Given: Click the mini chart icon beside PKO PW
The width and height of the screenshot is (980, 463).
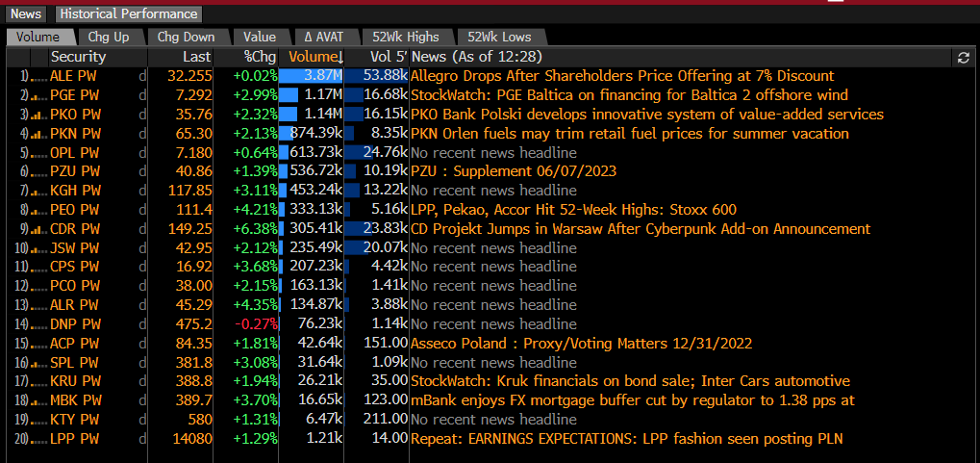Looking at the screenshot, I should (39, 115).
